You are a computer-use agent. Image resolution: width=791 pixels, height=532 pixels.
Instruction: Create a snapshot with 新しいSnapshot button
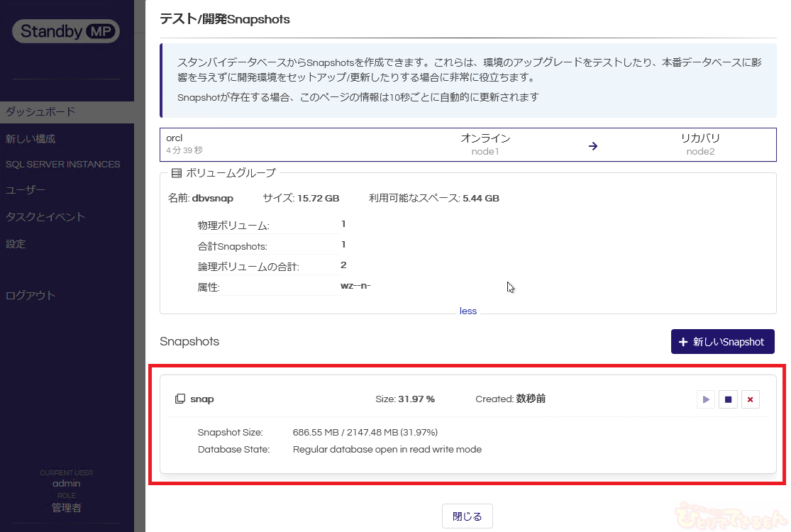tap(722, 342)
